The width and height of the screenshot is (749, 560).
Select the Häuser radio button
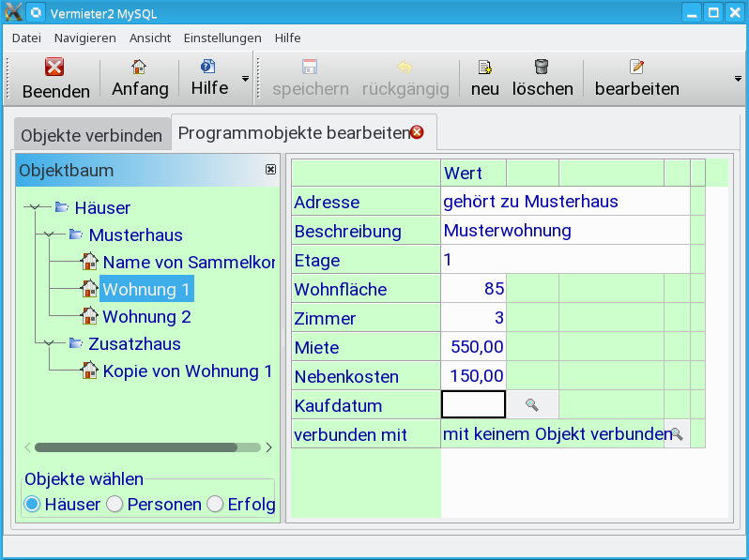(33, 505)
